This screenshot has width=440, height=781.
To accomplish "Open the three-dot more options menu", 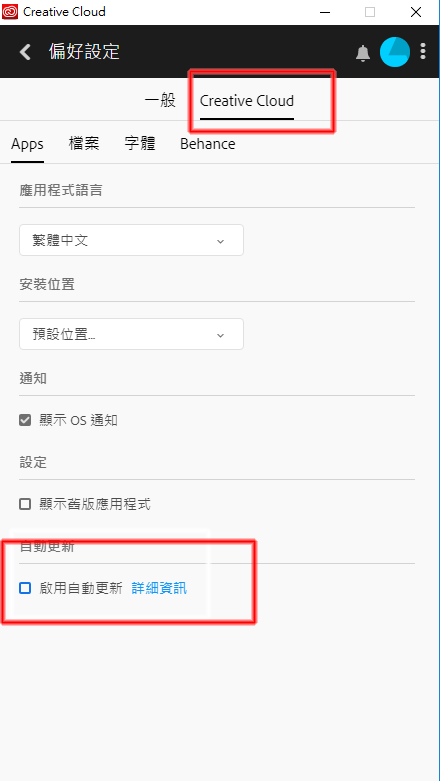I will coord(423,51).
